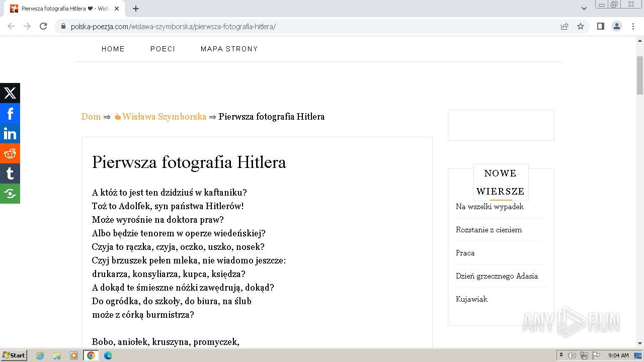Viewport: 644px width, 362px height.
Task: Share the page on X (Twitter)
Action: [10, 93]
